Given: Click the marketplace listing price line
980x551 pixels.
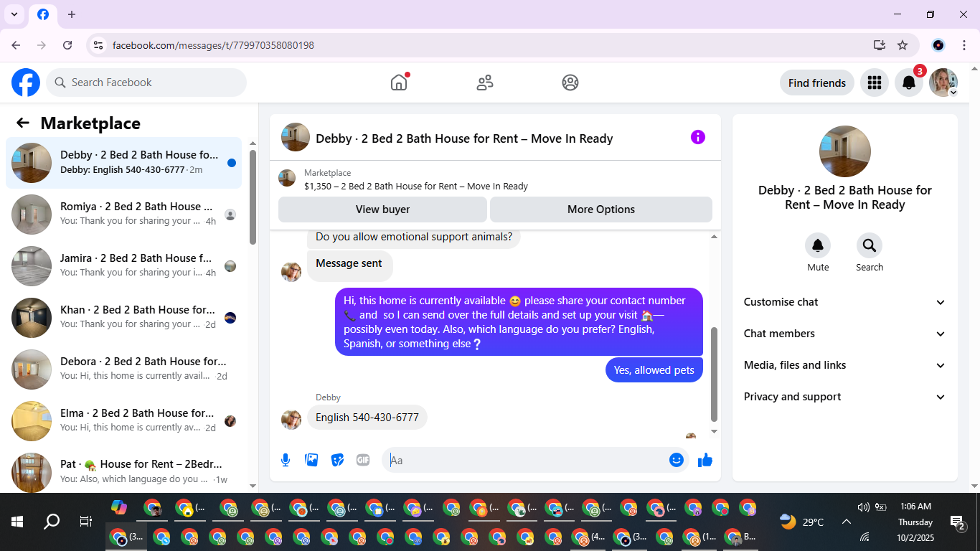Looking at the screenshot, I should click(x=416, y=187).
